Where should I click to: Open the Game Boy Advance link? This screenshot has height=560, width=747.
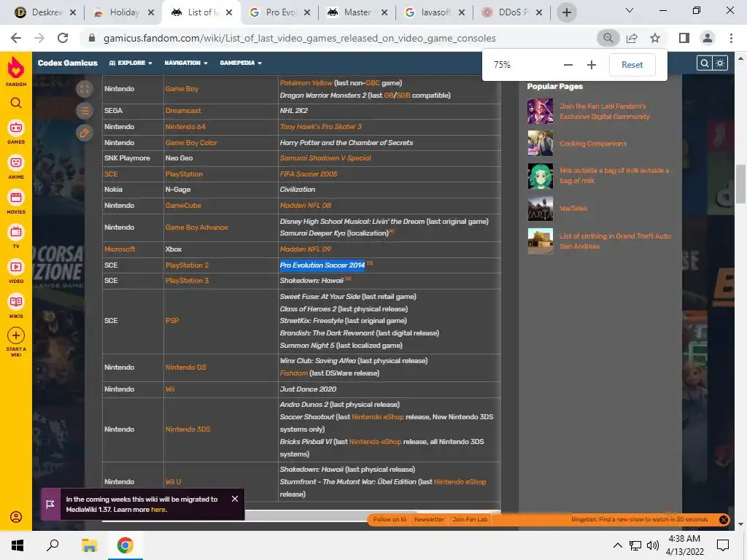click(x=197, y=227)
